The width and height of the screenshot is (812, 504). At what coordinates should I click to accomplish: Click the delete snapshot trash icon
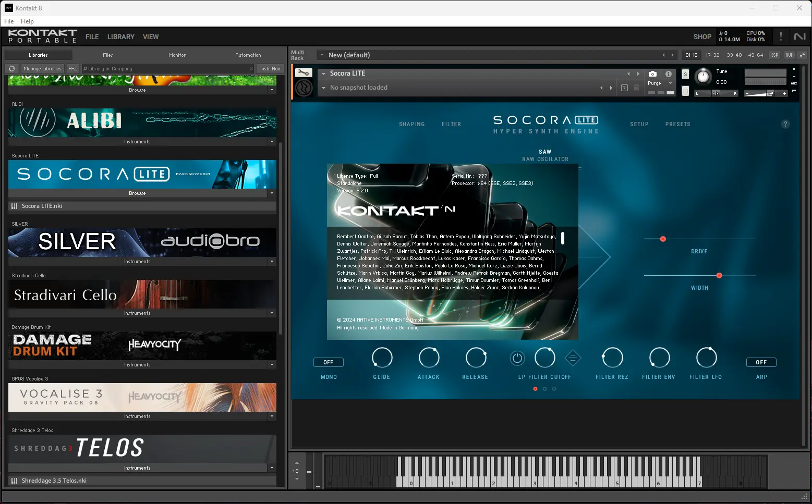pos(637,88)
